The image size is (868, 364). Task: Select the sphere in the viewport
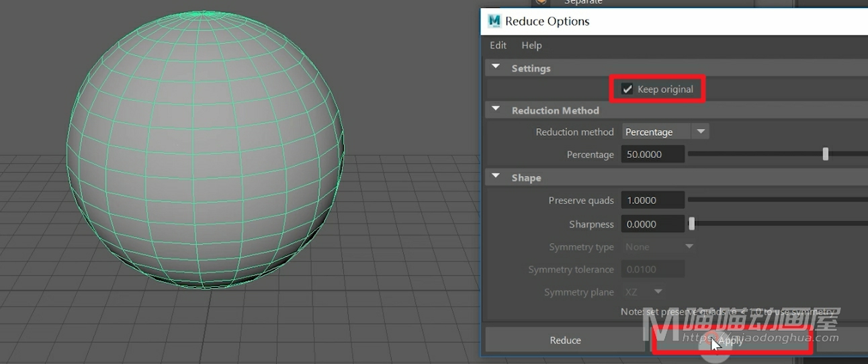tap(205, 151)
